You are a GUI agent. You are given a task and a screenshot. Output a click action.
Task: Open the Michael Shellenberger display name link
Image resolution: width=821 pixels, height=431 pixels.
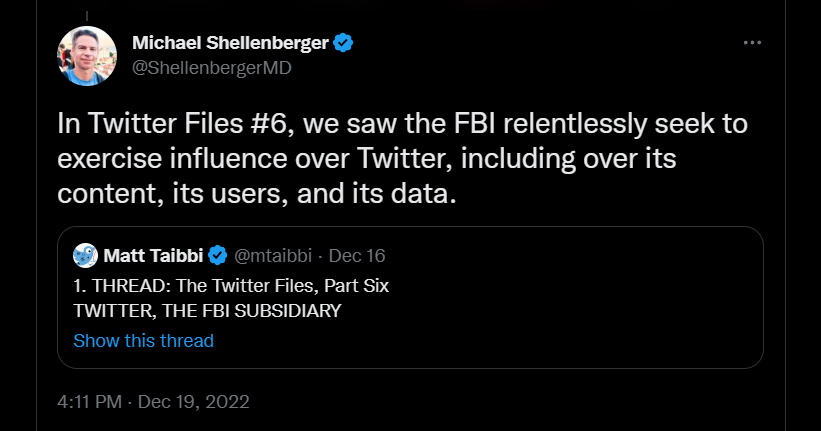231,43
